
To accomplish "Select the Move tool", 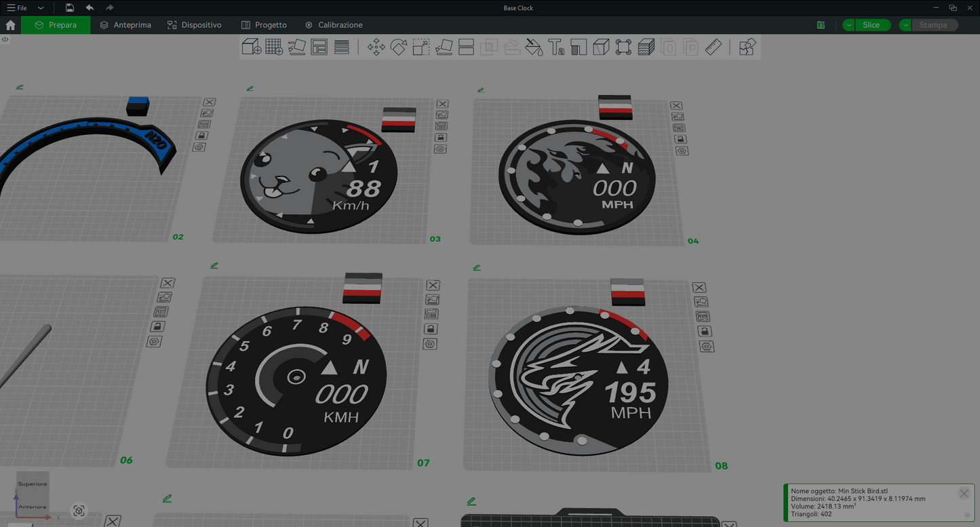I will click(376, 47).
